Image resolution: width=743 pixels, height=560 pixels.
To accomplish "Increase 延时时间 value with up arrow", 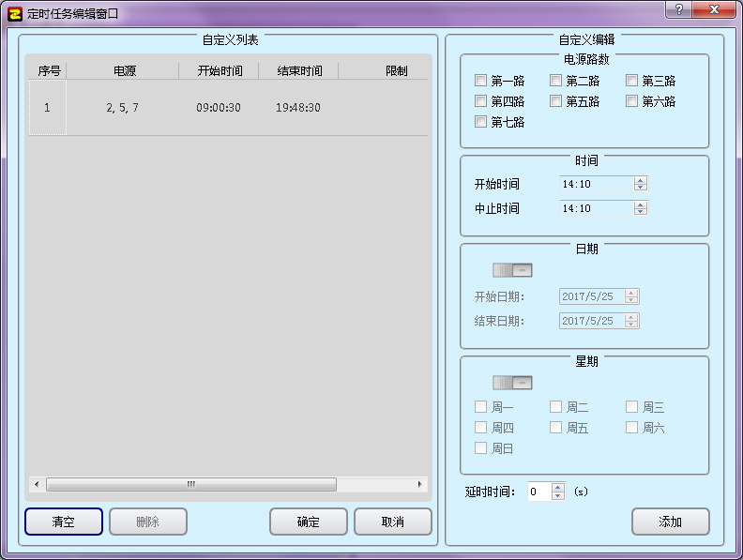I will click(558, 487).
